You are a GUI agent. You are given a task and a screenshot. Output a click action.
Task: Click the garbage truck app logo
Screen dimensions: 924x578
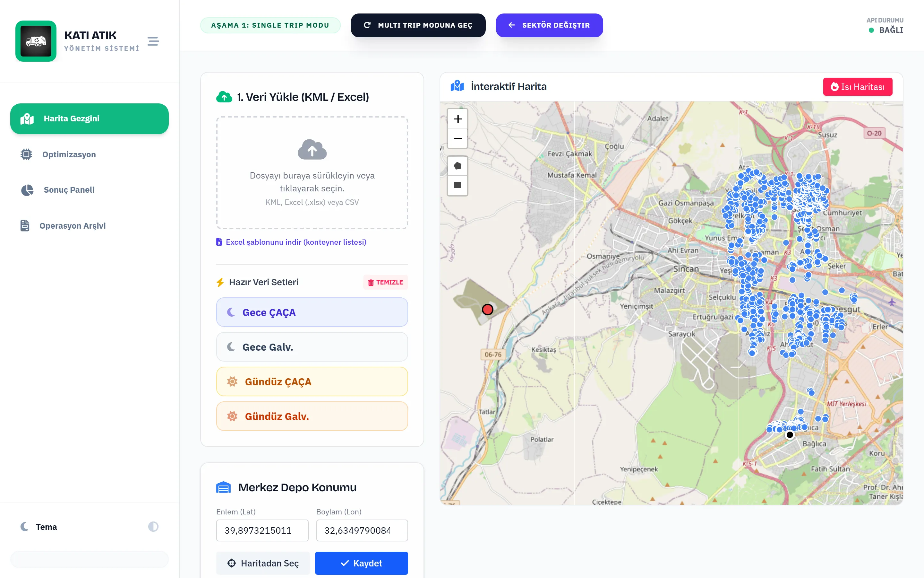tap(36, 41)
